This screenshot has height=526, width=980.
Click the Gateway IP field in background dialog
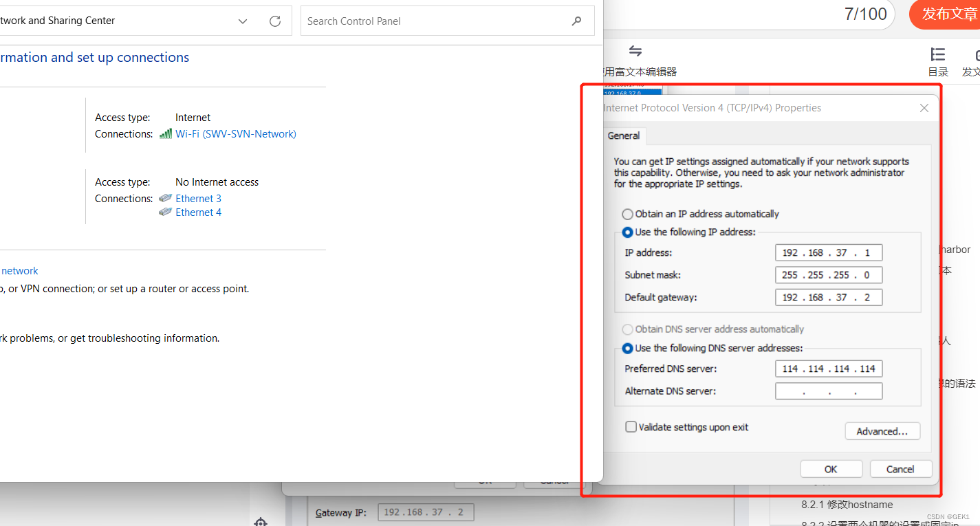pyautogui.click(x=426, y=512)
